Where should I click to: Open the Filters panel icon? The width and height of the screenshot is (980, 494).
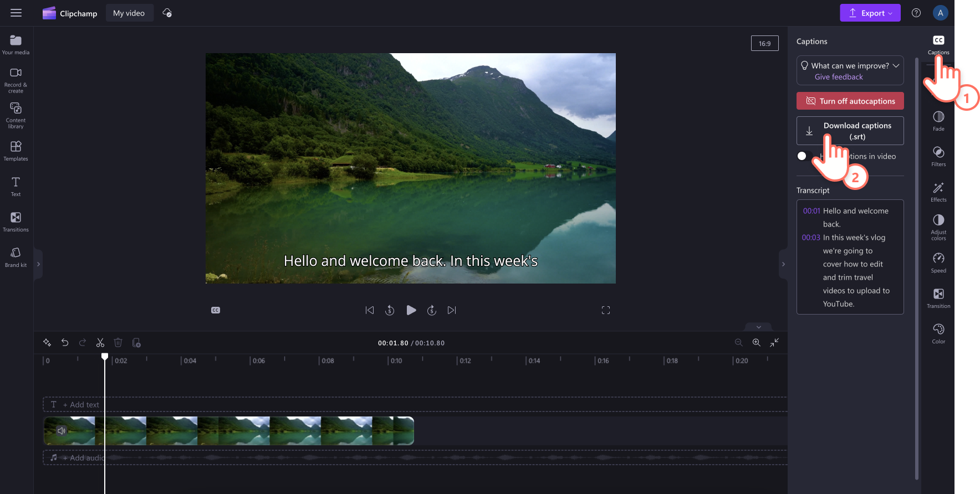[938, 156]
